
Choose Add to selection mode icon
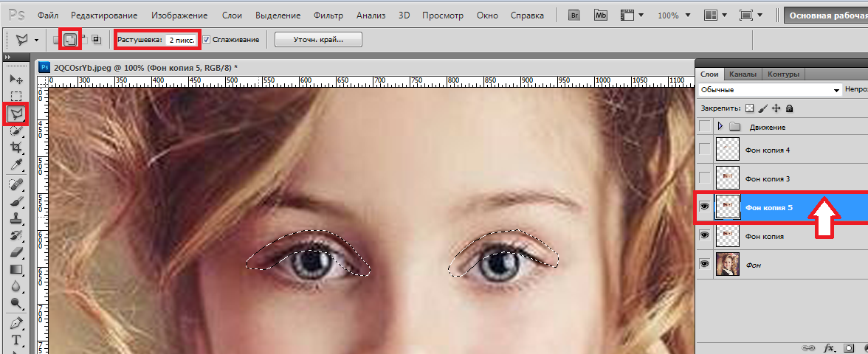[69, 39]
